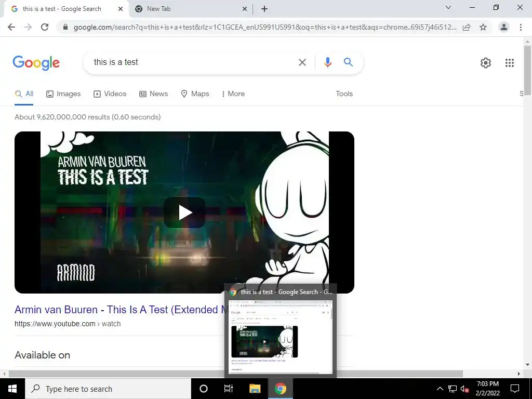Open the tab search chevron

click(448, 7)
